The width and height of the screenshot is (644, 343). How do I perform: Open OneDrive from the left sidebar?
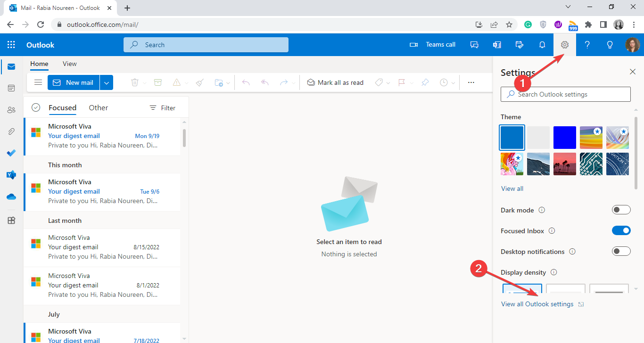coord(11,196)
